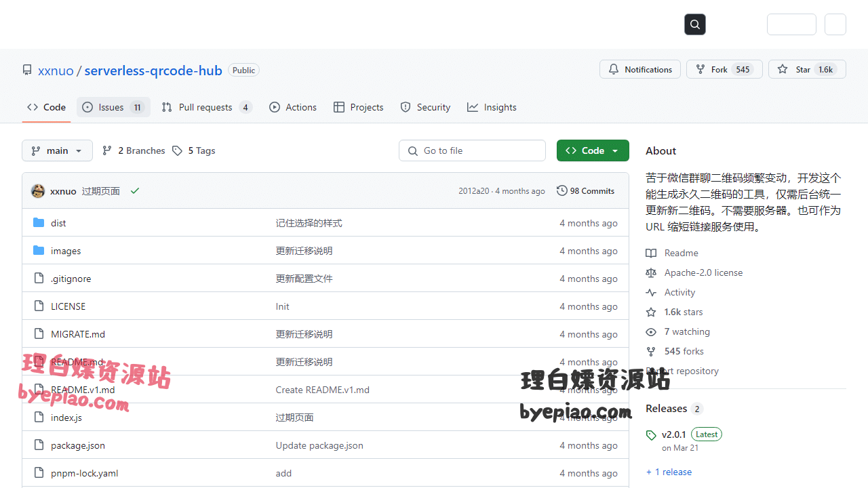Switch to the Code tab
The height and width of the screenshot is (488, 868).
46,107
